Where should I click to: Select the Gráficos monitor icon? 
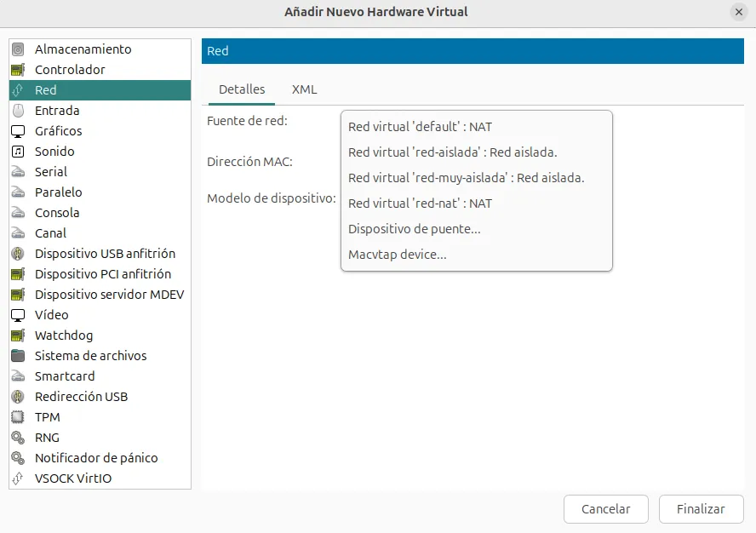(18, 131)
